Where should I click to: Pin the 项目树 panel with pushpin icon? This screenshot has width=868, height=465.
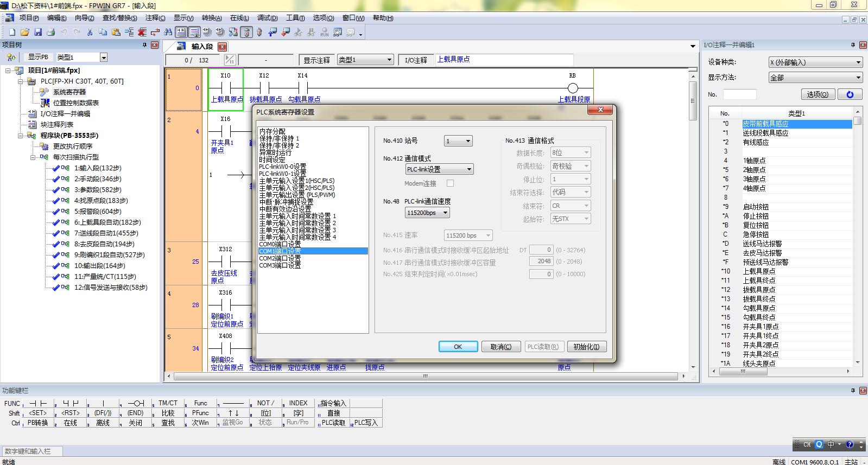click(x=144, y=45)
